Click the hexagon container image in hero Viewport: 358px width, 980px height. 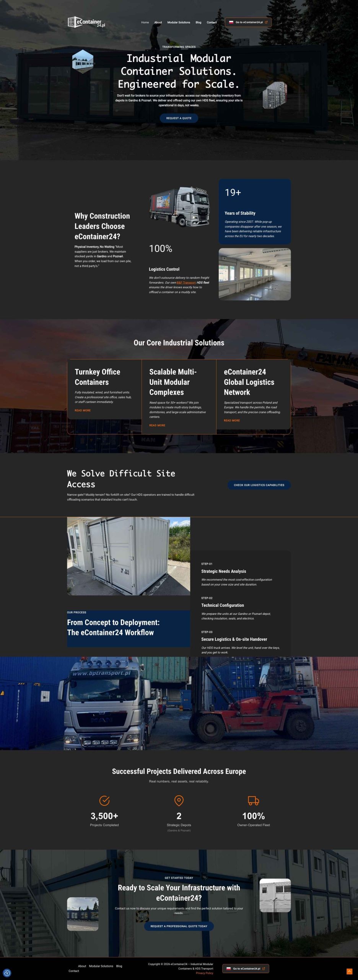coord(83,60)
